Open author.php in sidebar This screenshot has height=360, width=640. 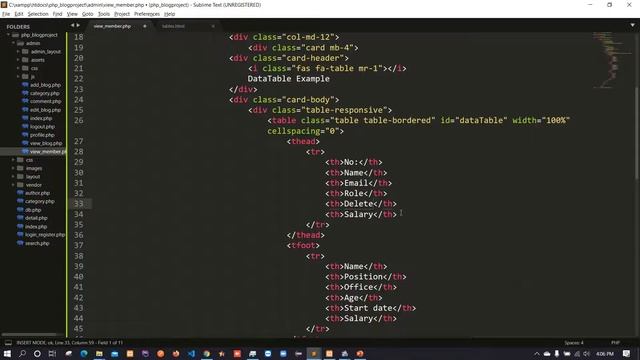click(37, 193)
